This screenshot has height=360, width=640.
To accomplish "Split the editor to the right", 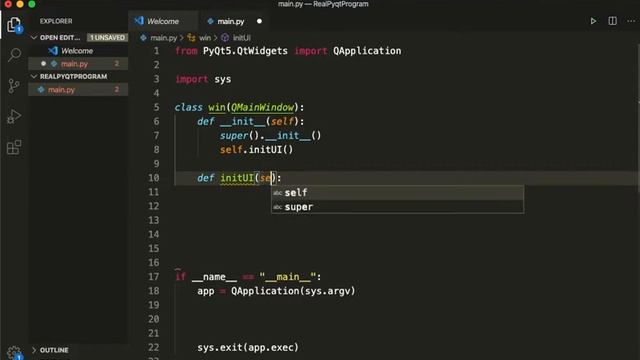I will coord(612,21).
